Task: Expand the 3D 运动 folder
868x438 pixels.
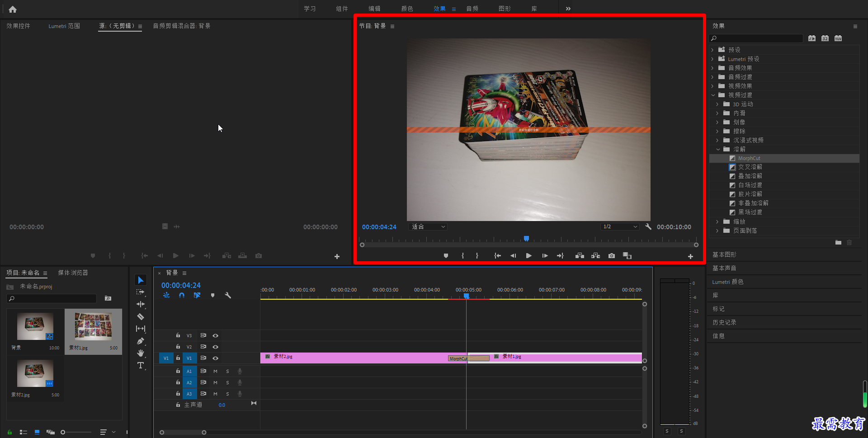Action: [x=717, y=104]
